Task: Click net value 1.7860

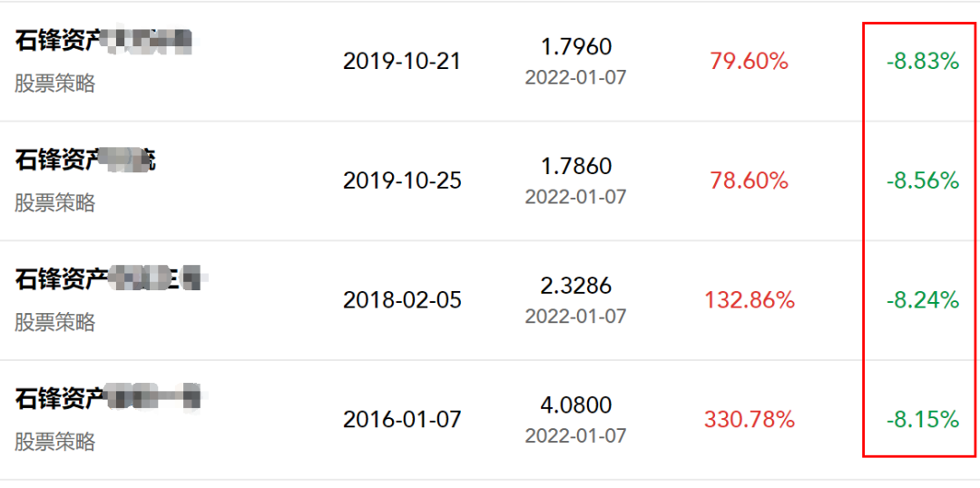Action: (x=576, y=166)
